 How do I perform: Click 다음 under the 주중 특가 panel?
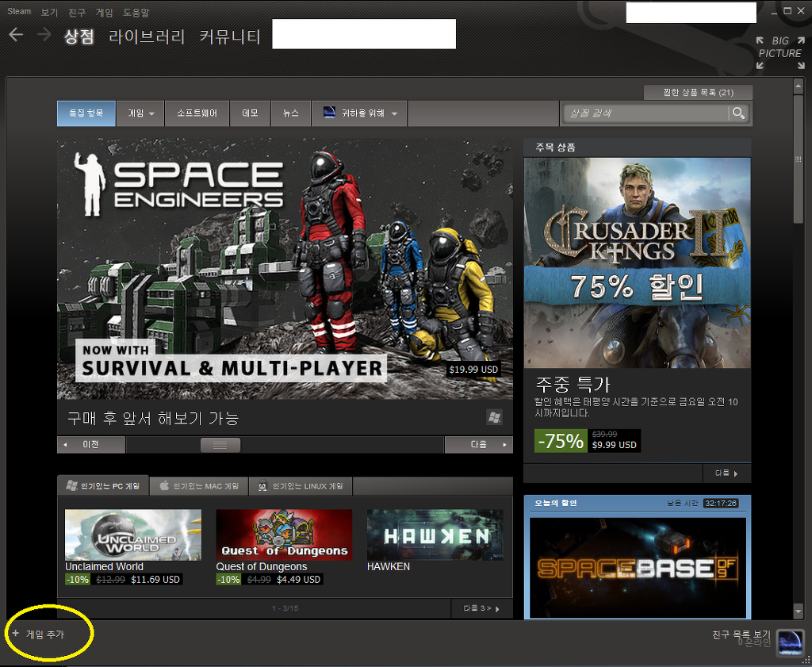tap(726, 473)
